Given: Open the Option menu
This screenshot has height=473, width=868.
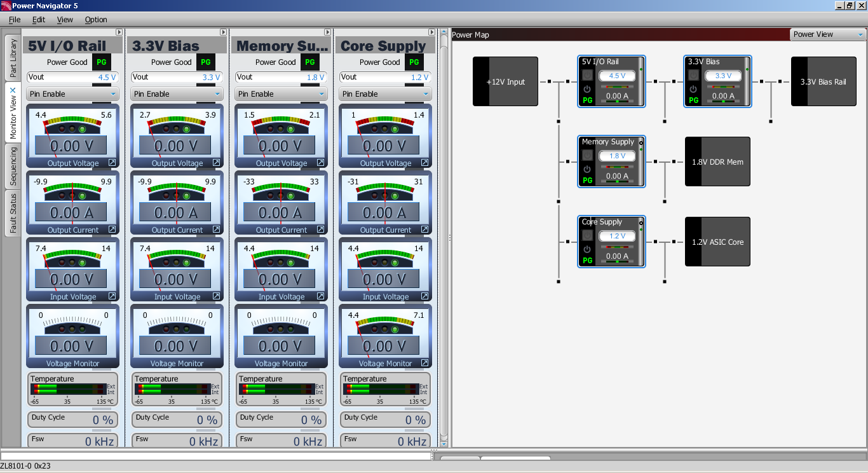Looking at the screenshot, I should (96, 20).
